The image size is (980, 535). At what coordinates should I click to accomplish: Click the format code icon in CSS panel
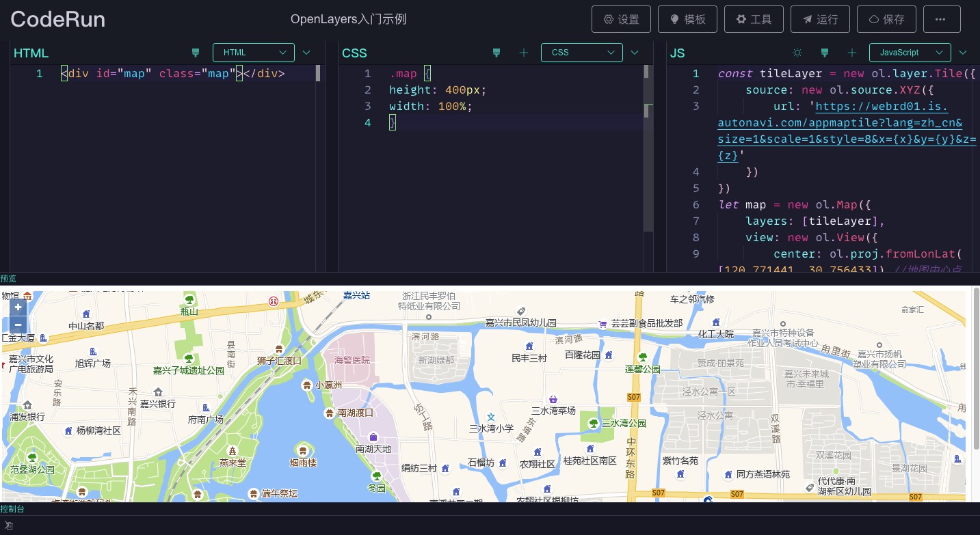[x=496, y=53]
